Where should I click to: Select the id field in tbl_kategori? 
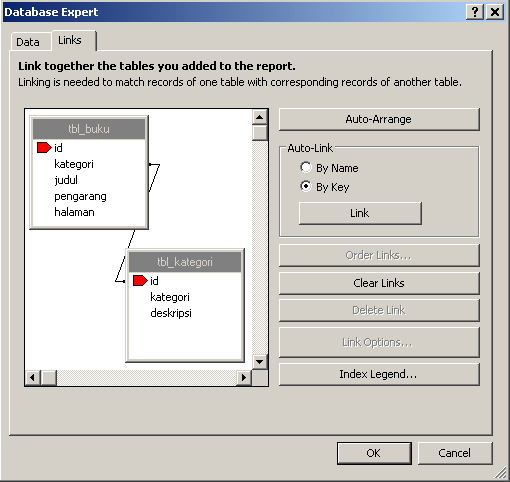154,281
